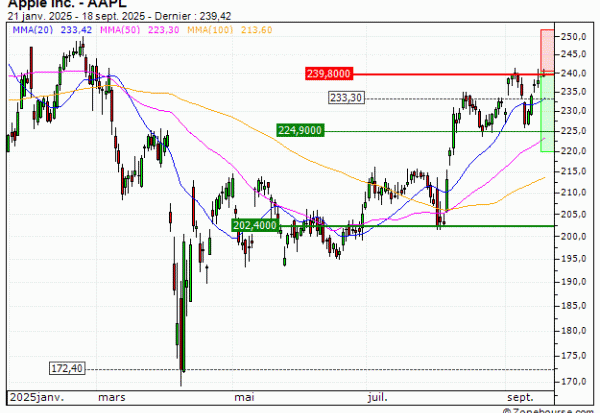The width and height of the screenshot is (600, 413).
Task: Click the 200.0 value on price axis
Action: 574,237
